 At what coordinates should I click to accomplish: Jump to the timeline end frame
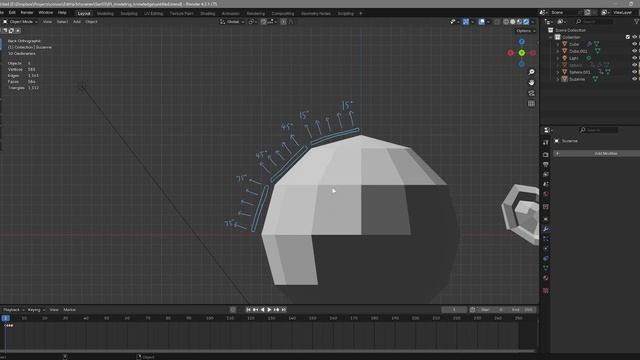(x=284, y=310)
